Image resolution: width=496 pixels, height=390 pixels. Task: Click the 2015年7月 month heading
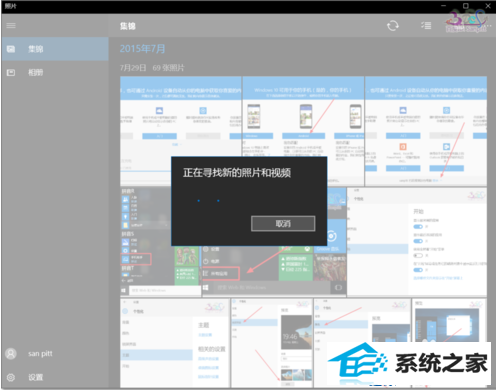[x=142, y=49]
